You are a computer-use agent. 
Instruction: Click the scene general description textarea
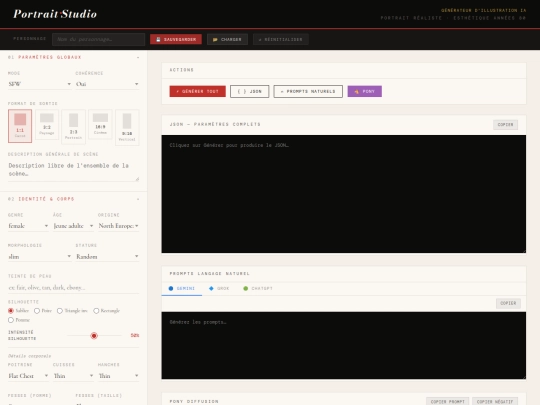pyautogui.click(x=73, y=170)
